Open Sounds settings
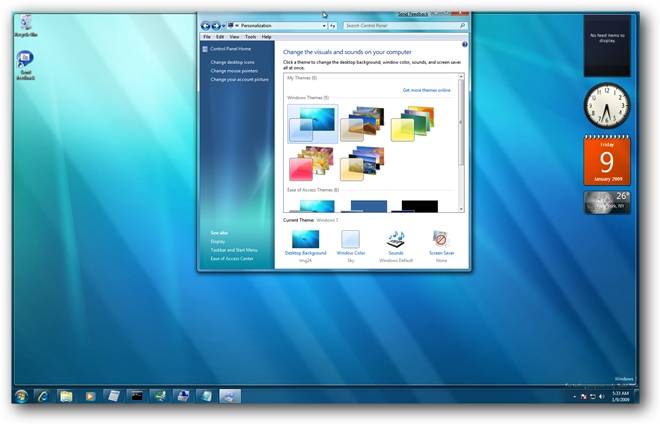 [396, 246]
